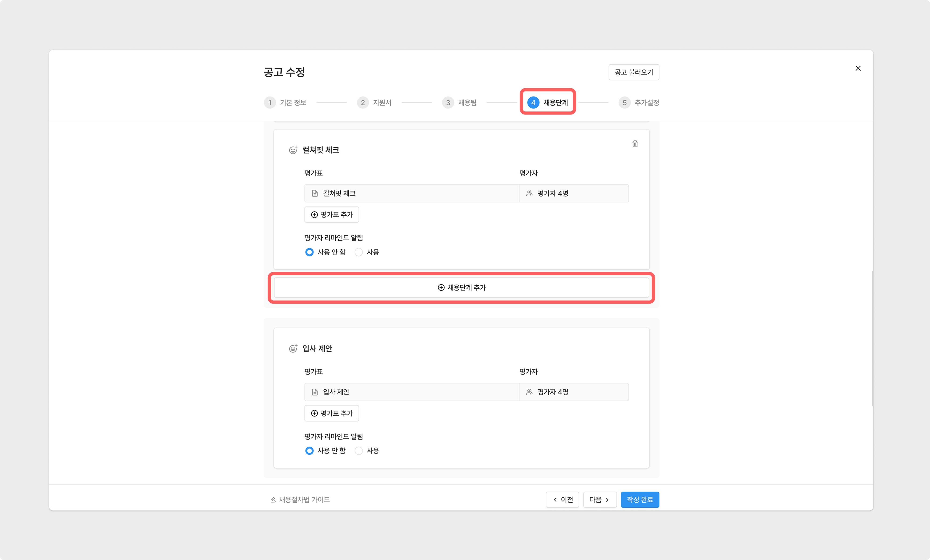
Task: Click document icon in 컬쳐핏 체크 평가표 row
Action: tap(315, 193)
